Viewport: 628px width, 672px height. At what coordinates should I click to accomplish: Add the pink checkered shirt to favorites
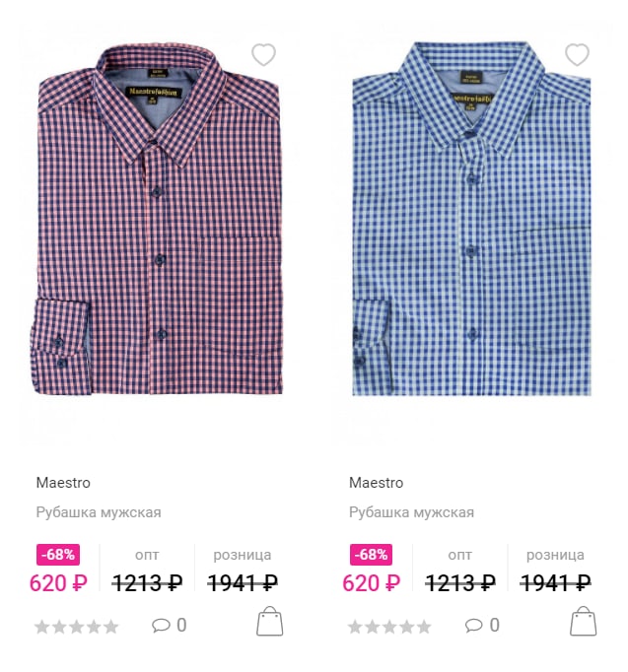pyautogui.click(x=263, y=55)
